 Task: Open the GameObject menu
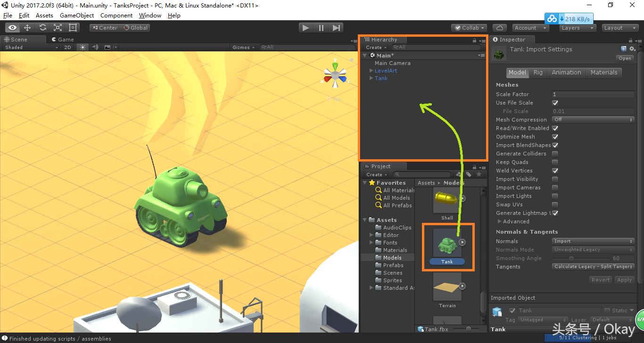77,15
